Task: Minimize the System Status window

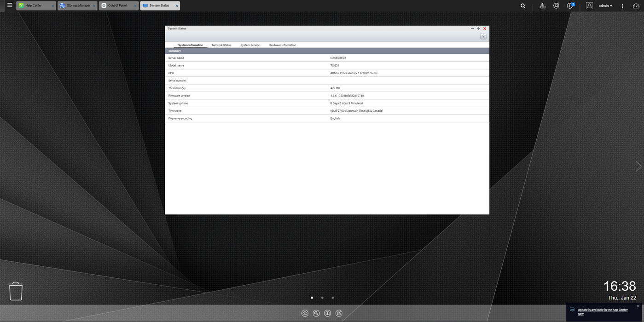Action: [x=472, y=29]
